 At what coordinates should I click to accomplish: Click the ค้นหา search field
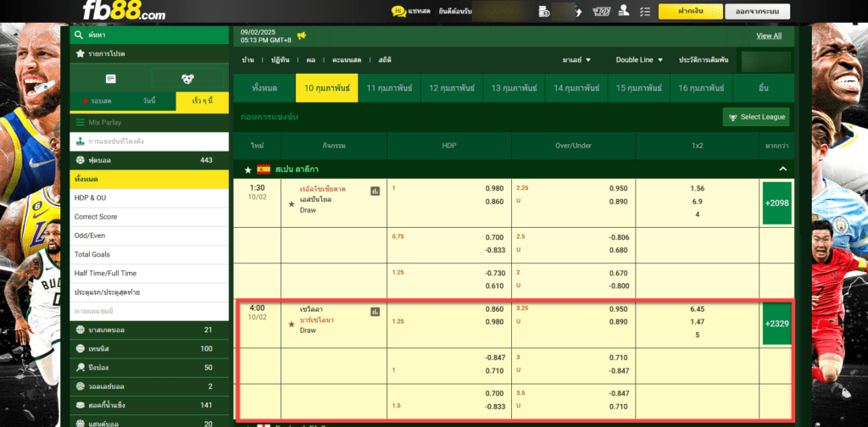pos(149,35)
